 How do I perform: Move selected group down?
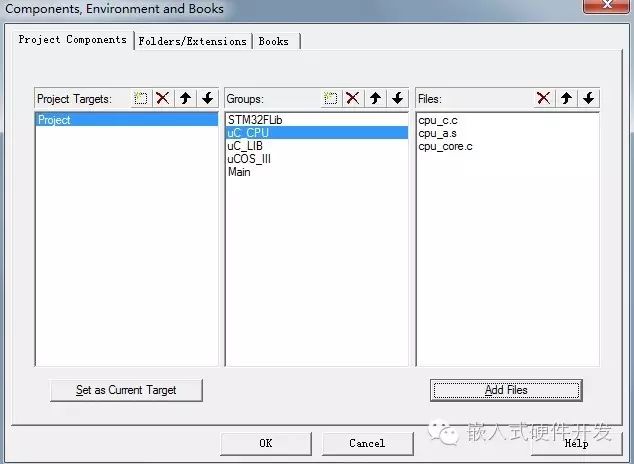click(x=398, y=98)
